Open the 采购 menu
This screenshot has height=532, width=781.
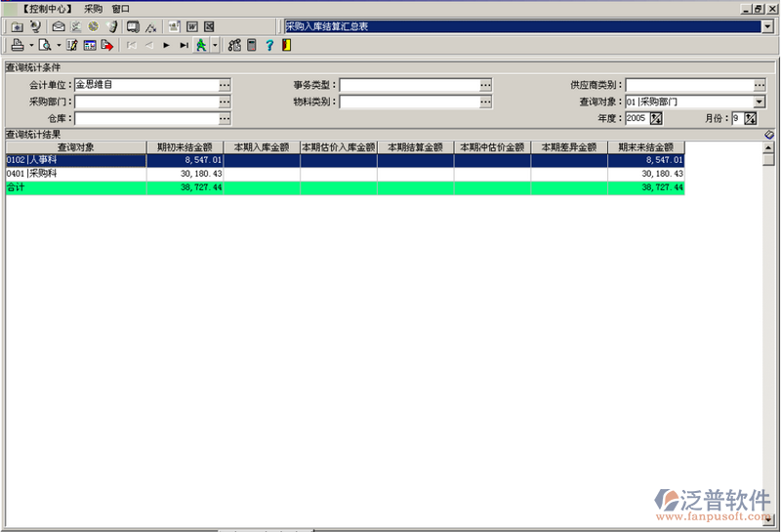click(93, 8)
